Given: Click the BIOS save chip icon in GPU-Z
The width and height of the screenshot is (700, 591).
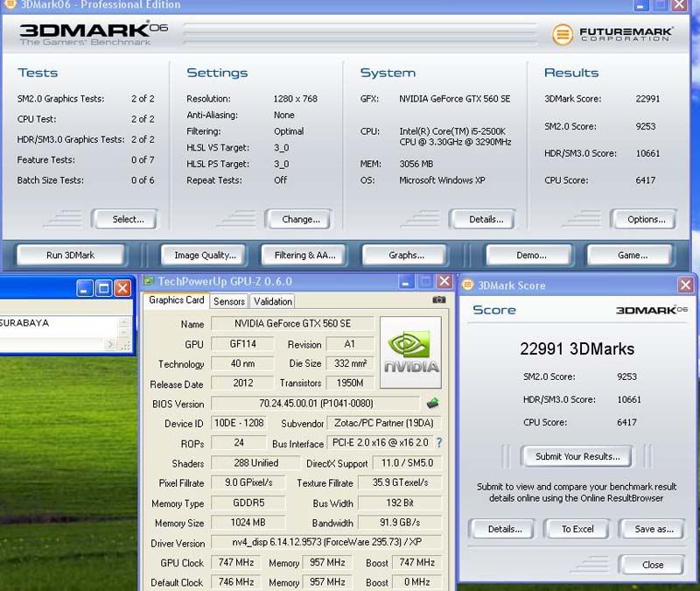Looking at the screenshot, I should click(x=432, y=403).
